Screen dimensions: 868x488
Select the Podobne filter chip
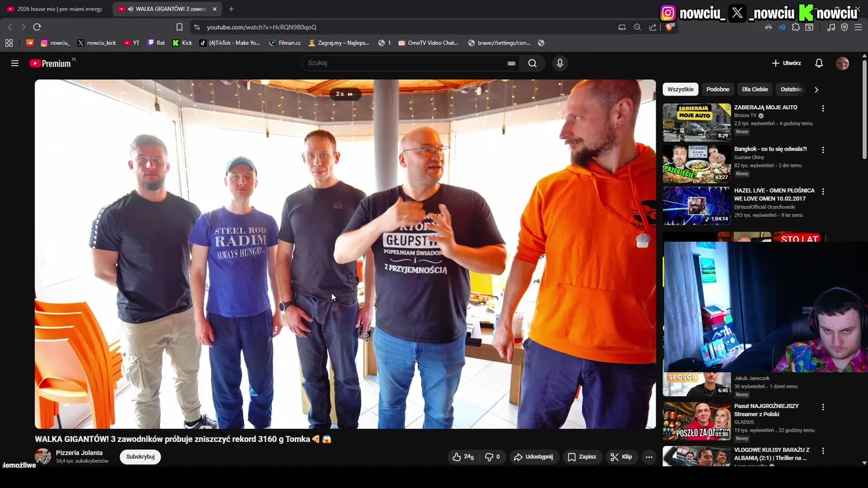coord(717,89)
